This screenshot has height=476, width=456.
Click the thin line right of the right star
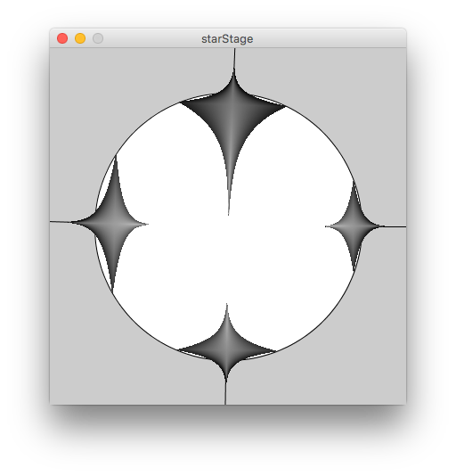tap(395, 226)
